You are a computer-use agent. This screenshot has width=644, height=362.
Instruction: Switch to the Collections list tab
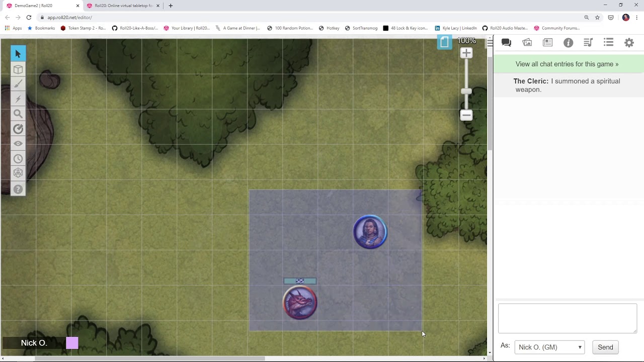click(x=609, y=43)
